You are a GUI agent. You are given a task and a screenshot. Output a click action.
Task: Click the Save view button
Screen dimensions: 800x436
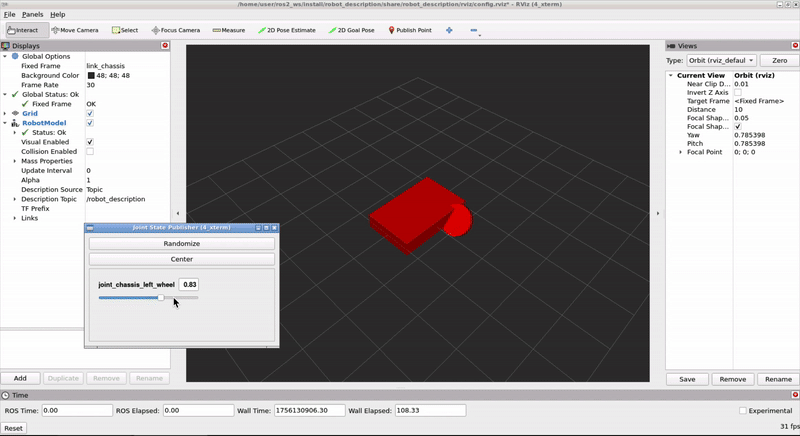(687, 379)
